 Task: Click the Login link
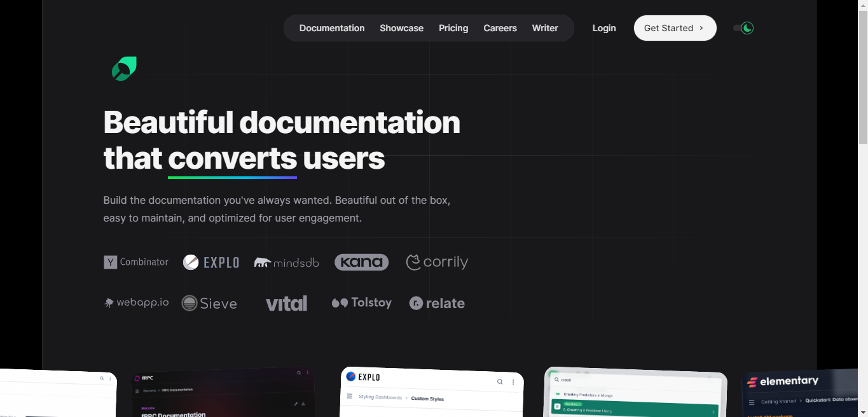[x=604, y=28]
